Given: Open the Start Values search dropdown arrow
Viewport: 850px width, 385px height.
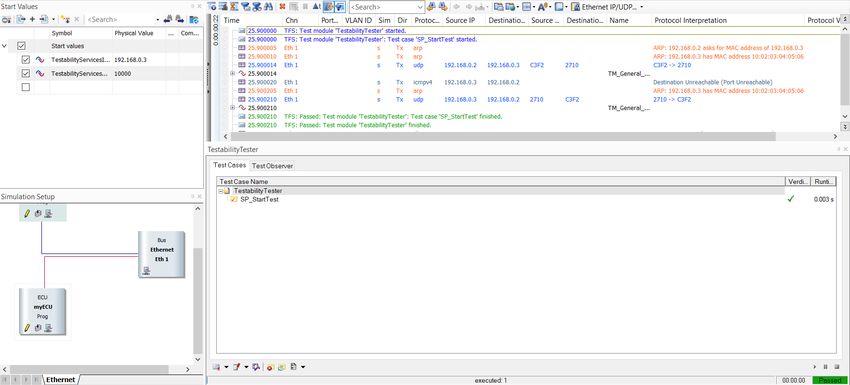Looking at the screenshot, I should (x=158, y=20).
